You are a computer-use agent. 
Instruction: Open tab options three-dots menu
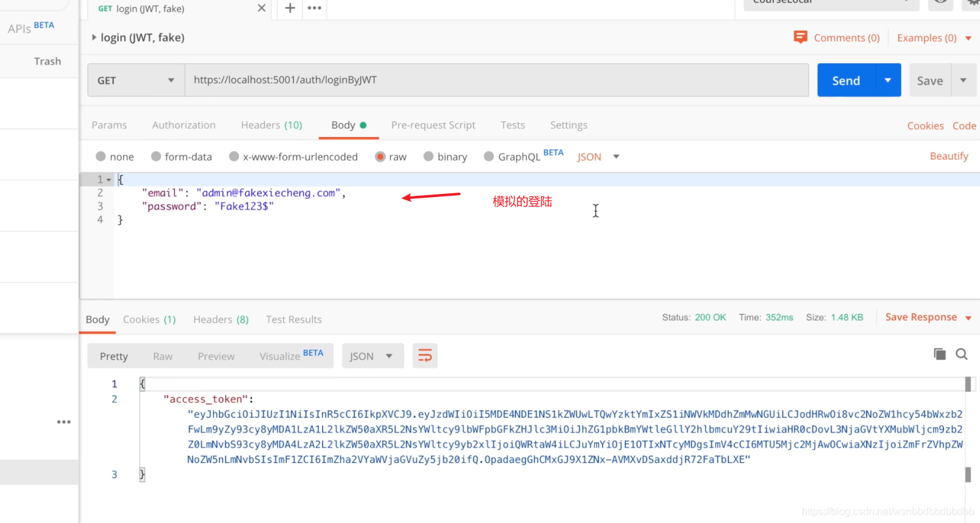point(314,8)
